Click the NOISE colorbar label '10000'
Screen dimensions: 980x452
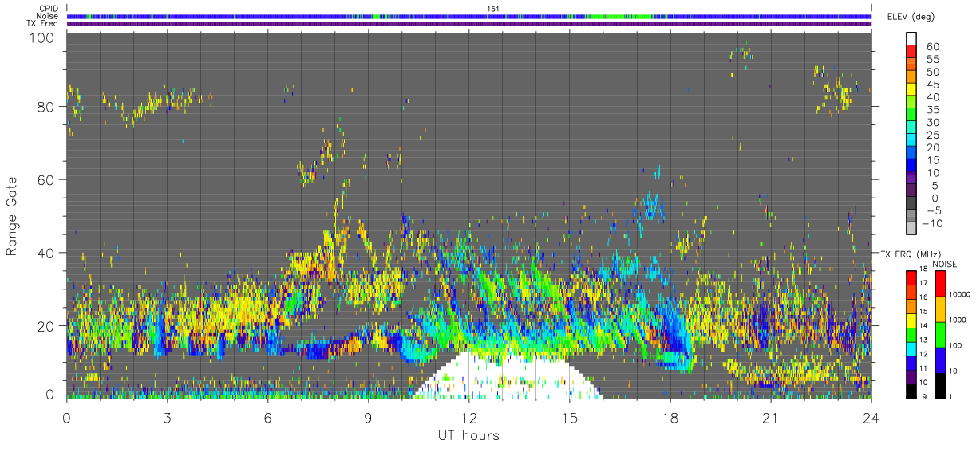[960, 295]
